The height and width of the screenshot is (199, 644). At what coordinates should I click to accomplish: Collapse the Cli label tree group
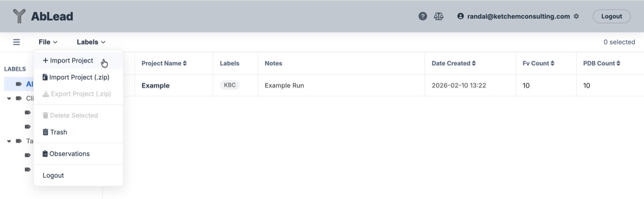9,98
